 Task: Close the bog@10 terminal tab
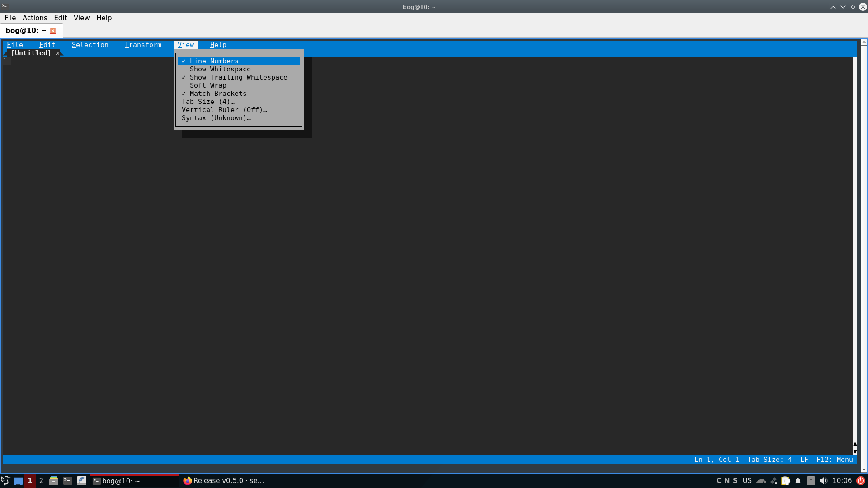tap(53, 31)
